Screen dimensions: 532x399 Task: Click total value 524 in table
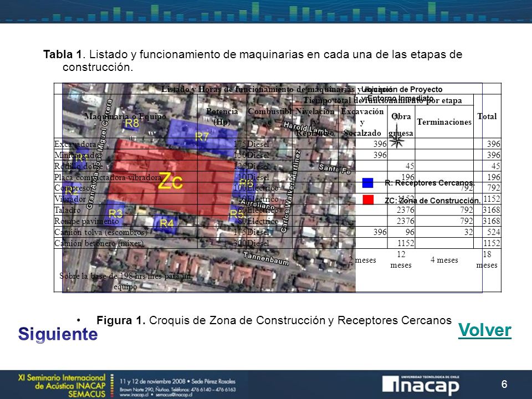(493, 232)
